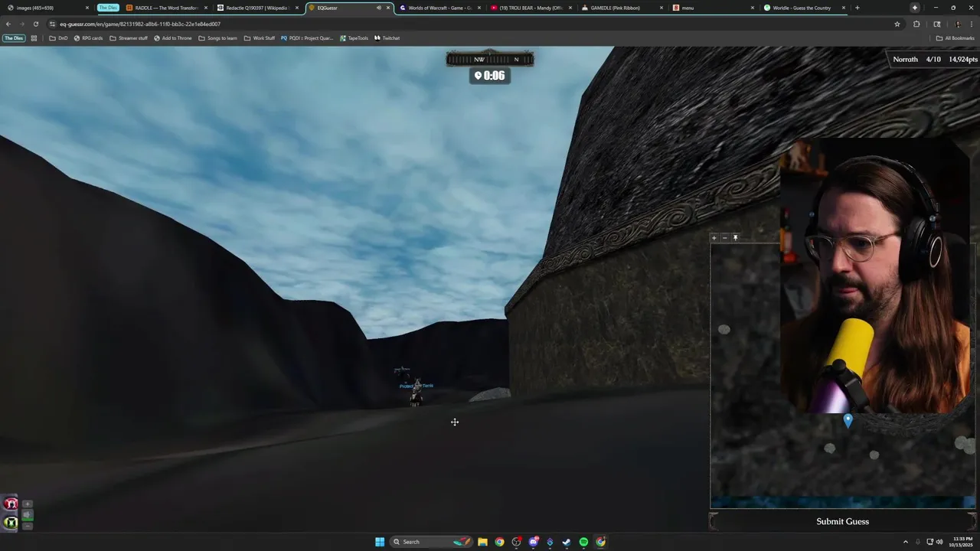The image size is (980, 551).
Task: Switch to the Worlds of Warcraft tab
Action: point(440,8)
